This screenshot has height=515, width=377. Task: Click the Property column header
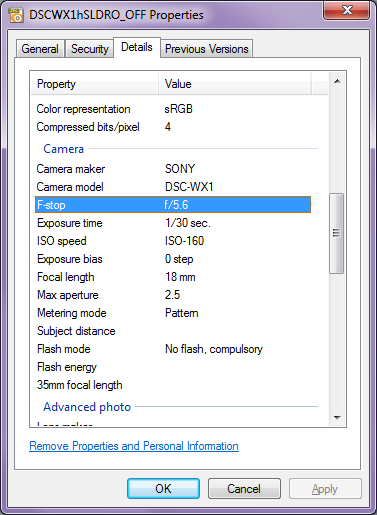[x=95, y=84]
